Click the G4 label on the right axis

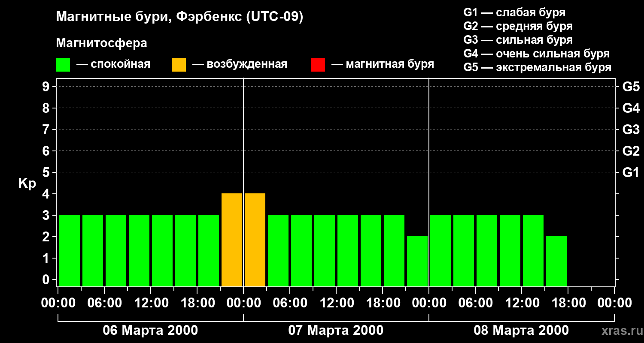click(x=631, y=108)
